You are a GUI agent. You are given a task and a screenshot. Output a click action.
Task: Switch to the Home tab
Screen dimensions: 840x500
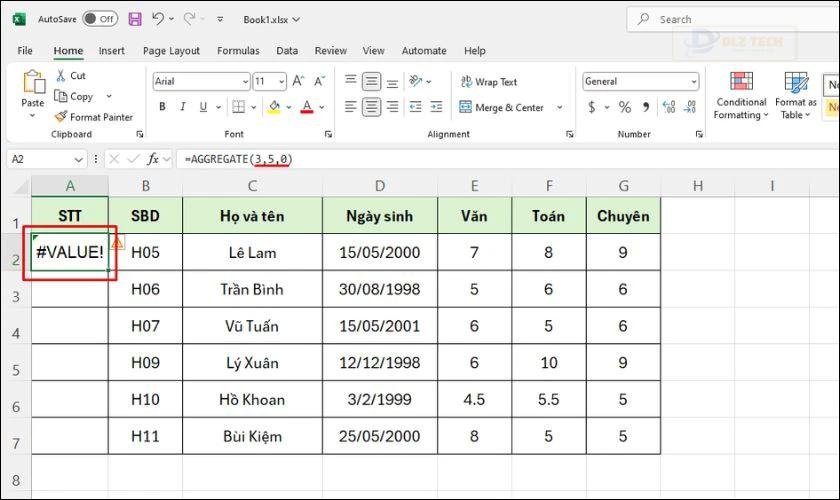68,50
